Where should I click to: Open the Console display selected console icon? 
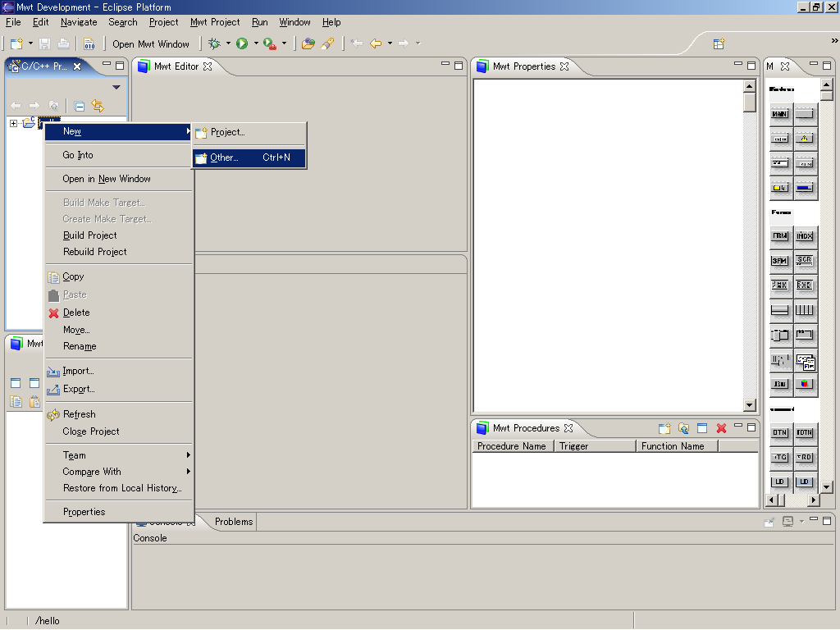pos(787,521)
